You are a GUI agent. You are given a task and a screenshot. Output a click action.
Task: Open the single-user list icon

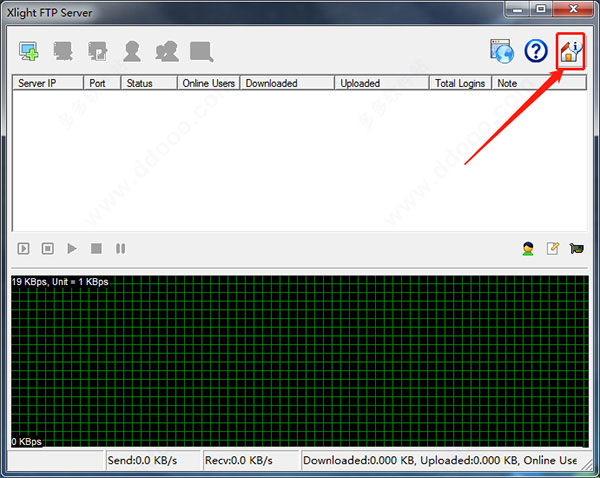pos(132,51)
